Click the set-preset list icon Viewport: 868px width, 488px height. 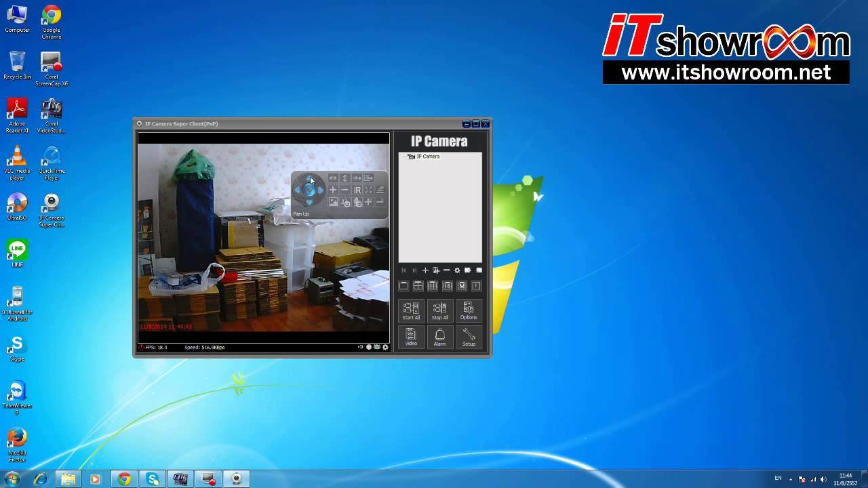tap(368, 178)
